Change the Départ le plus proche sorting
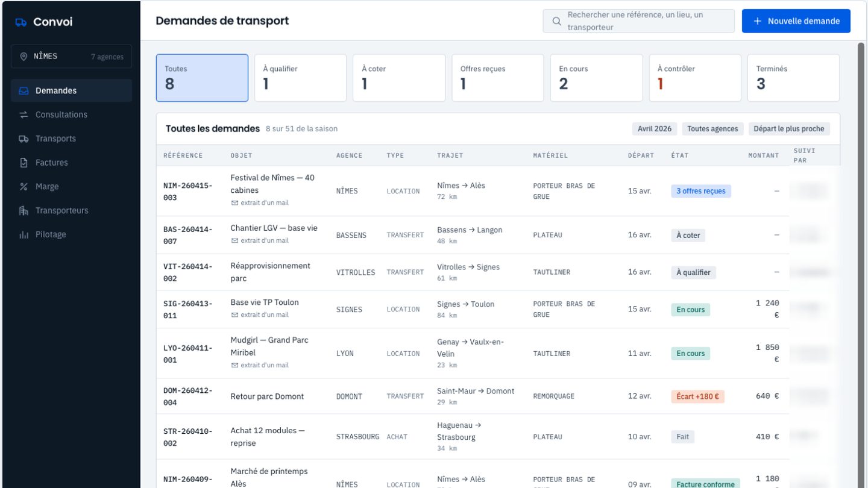Viewport: 868px width, 488px height. click(x=789, y=129)
